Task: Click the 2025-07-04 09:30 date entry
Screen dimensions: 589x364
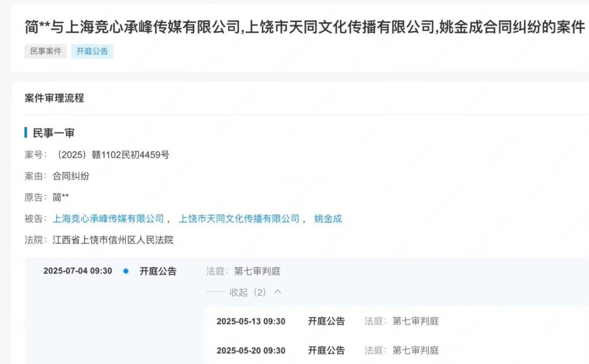Action: coord(78,271)
